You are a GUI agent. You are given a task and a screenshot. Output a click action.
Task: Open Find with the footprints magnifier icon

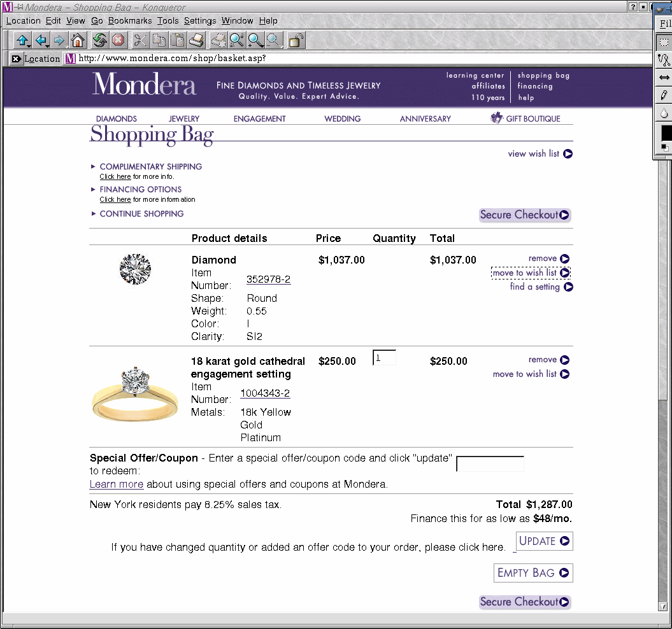click(x=236, y=41)
